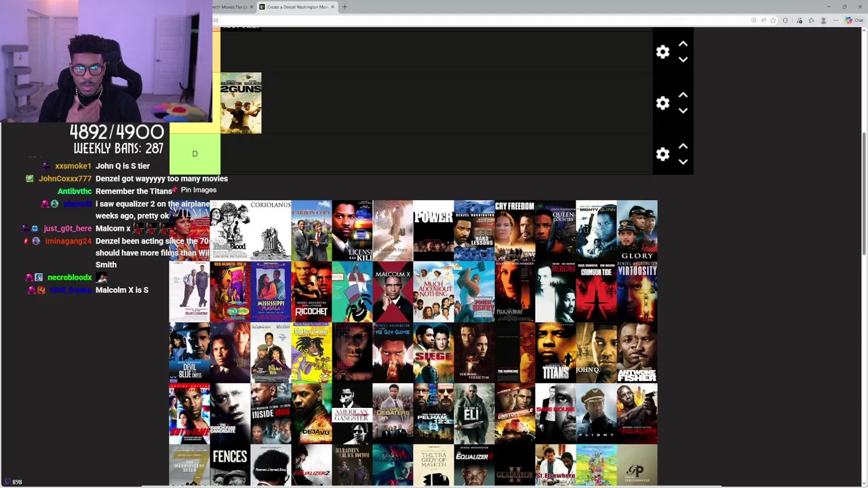Add page to favorites with star icon
Viewport: 868px width, 488px height.
[x=773, y=20]
